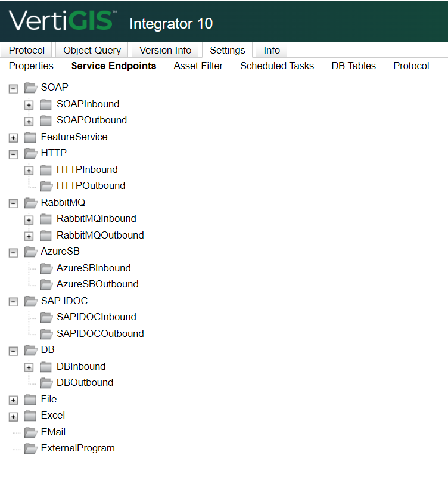Click the SOAP folder icon
This screenshot has height=483, width=448.
[x=31, y=88]
